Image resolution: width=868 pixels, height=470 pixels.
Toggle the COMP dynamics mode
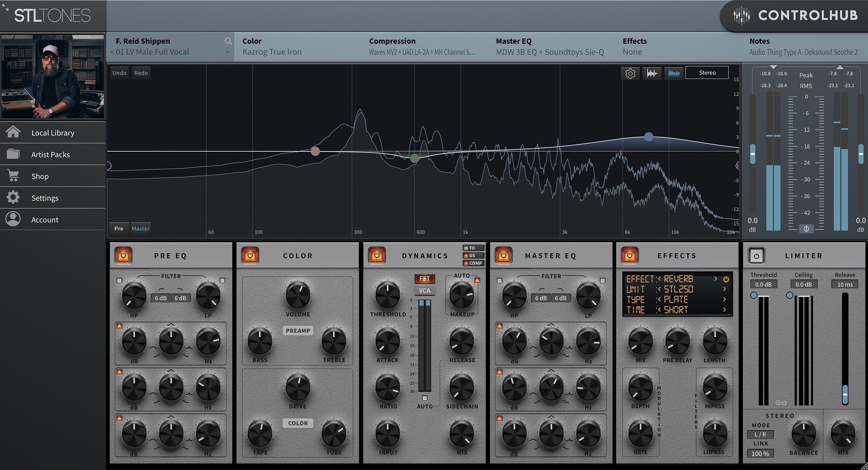(473, 263)
